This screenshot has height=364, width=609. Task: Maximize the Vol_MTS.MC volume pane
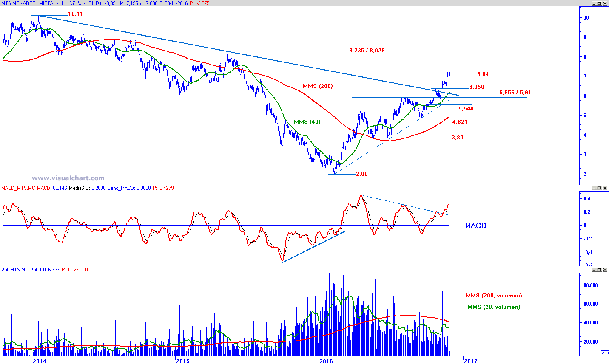[x=599, y=270]
